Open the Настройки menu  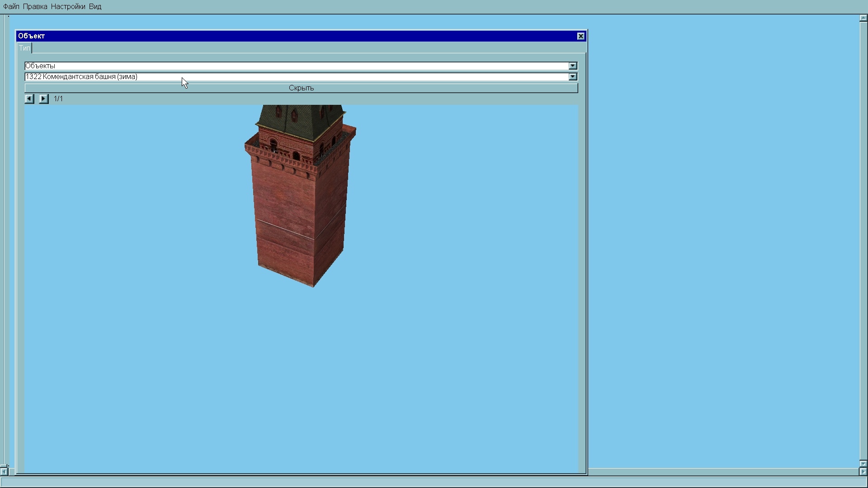click(68, 7)
